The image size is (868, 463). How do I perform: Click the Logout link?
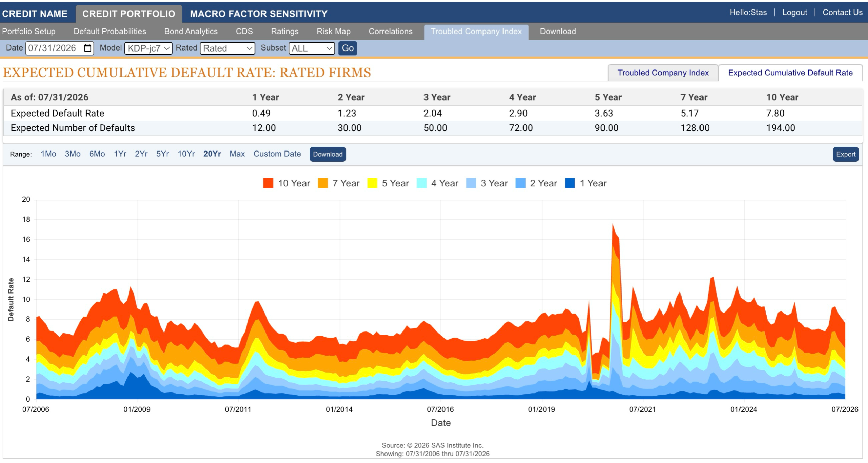click(794, 12)
